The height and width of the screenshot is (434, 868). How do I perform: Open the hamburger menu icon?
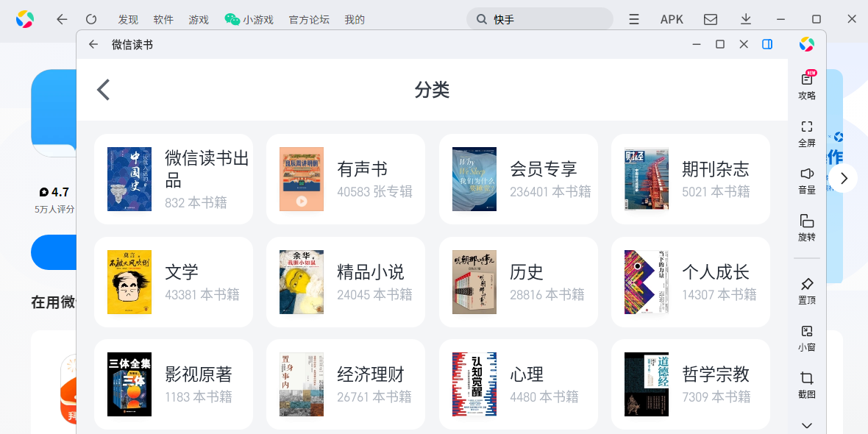click(x=634, y=19)
